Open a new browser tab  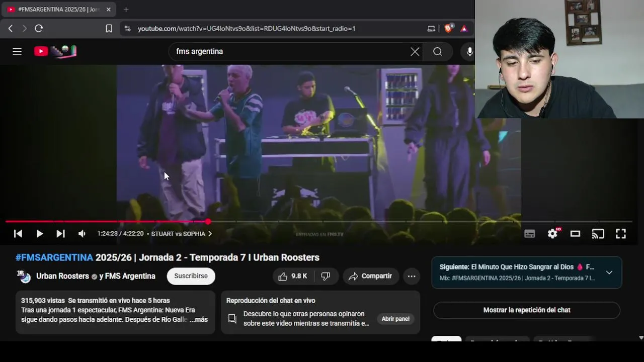click(126, 10)
